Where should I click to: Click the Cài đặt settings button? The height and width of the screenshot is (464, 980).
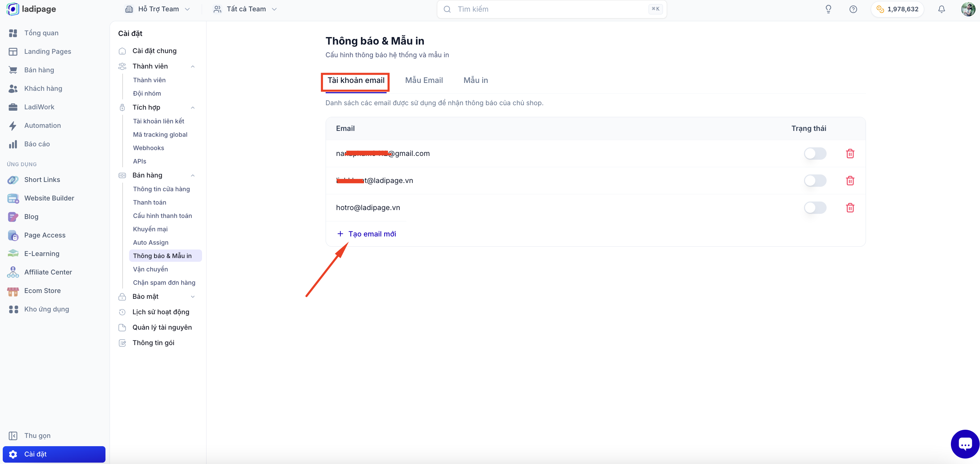click(x=54, y=454)
